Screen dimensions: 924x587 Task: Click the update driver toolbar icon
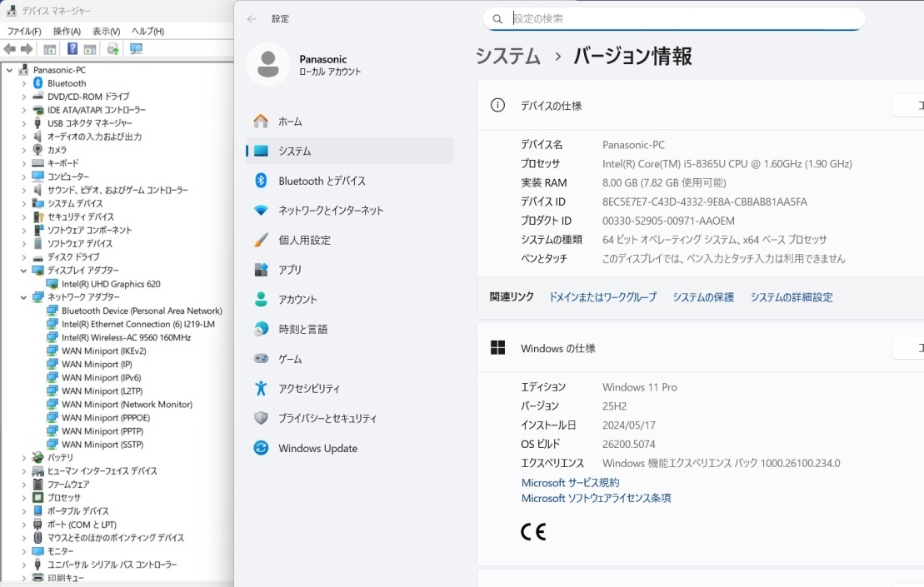pyautogui.click(x=112, y=49)
